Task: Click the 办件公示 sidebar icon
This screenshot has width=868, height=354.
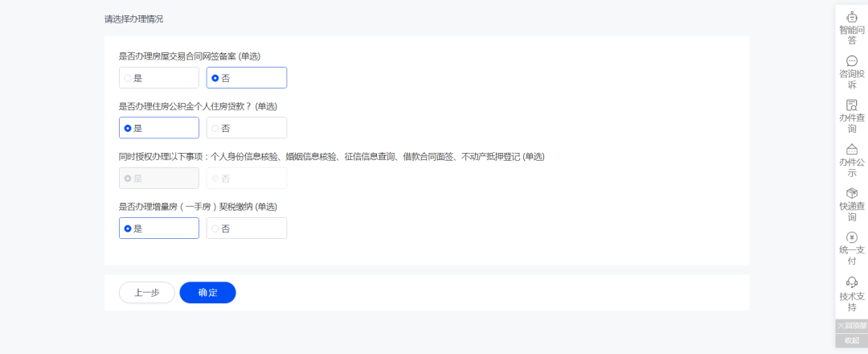Action: 852,149
